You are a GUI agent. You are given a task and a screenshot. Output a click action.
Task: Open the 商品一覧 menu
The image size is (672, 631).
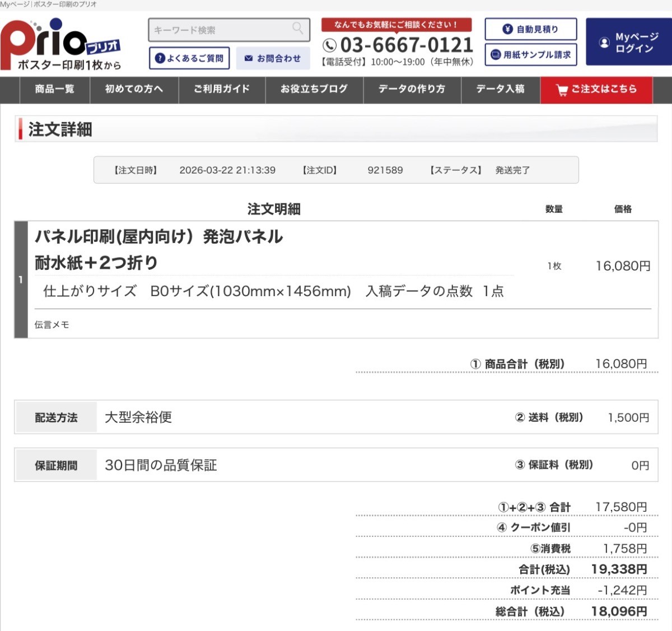point(54,89)
